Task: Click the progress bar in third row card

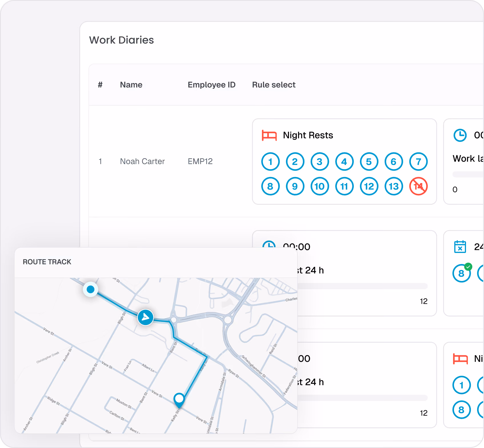Action: 362,398
